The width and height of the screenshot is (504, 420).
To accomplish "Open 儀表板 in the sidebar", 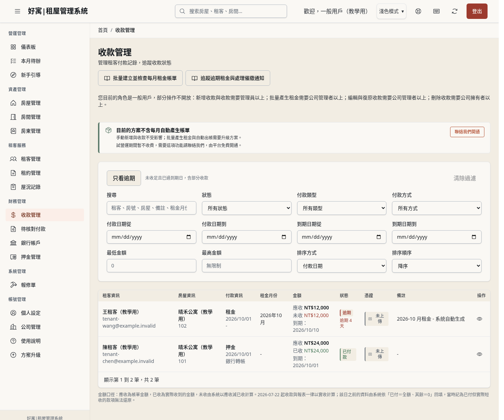I will point(45,47).
